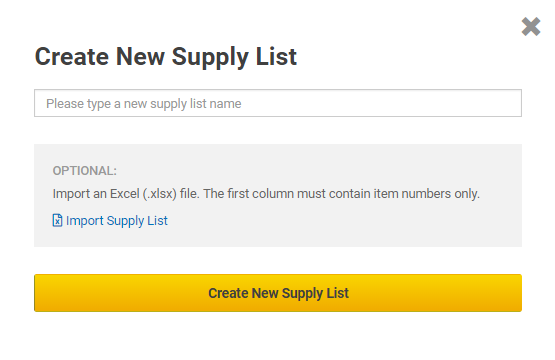Viewport: 555px width, 360px height.
Task: Click the Excel file icon beside Import Supply List
Action: click(57, 220)
